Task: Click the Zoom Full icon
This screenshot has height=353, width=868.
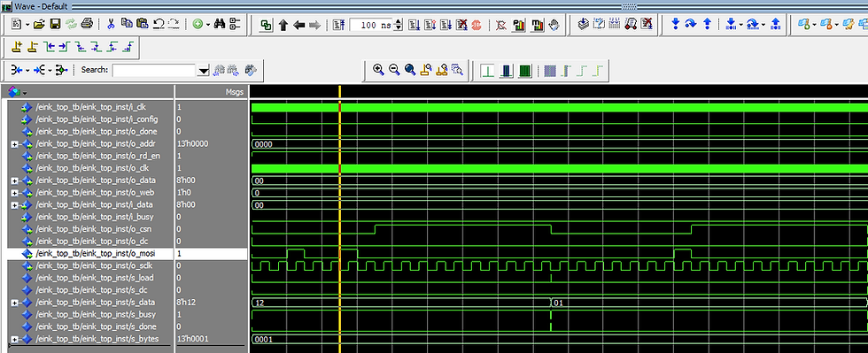Action: tap(410, 70)
